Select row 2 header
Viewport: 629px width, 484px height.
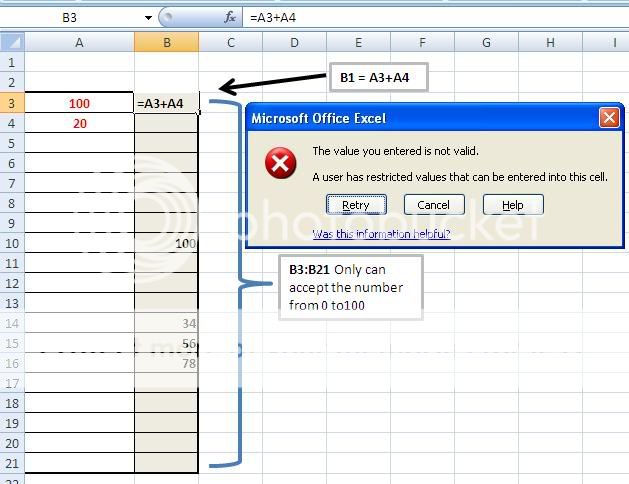12,83
